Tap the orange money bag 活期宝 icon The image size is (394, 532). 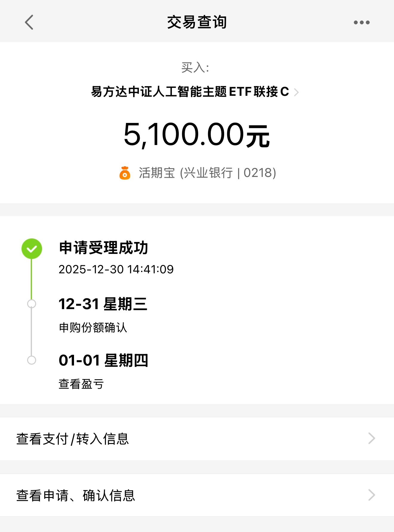(125, 173)
